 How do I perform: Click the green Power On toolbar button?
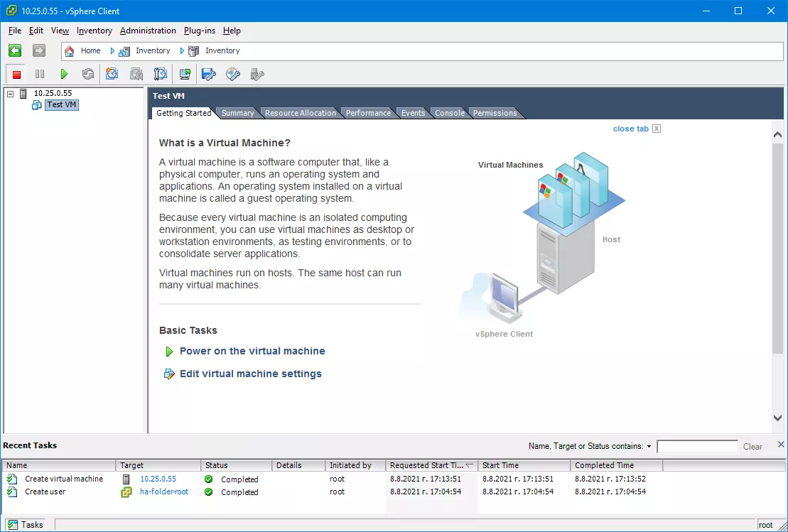pyautogui.click(x=64, y=75)
